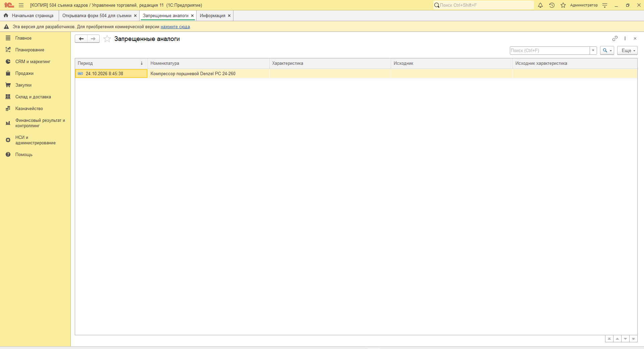Get link to form via chain icon
The image size is (644, 349).
pos(615,39)
